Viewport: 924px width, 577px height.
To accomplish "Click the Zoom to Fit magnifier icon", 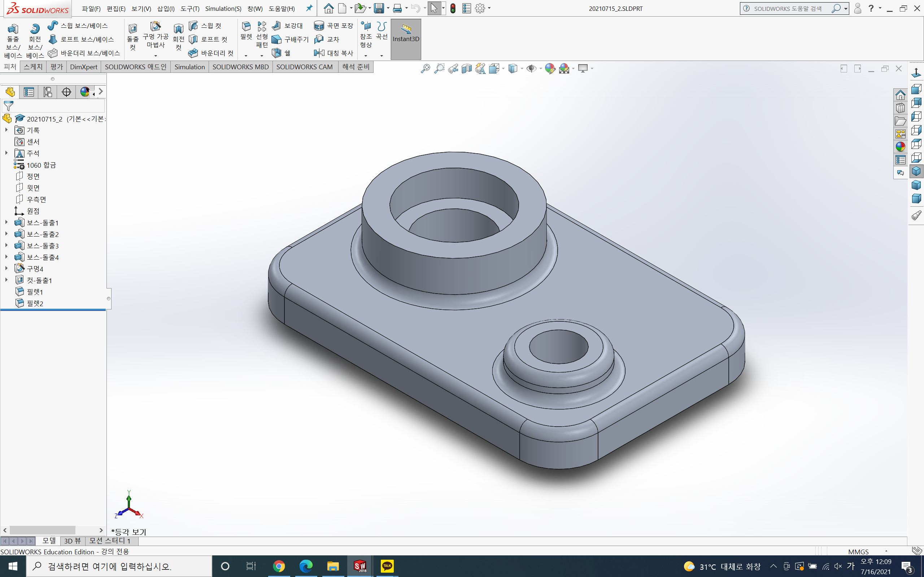I will point(425,69).
